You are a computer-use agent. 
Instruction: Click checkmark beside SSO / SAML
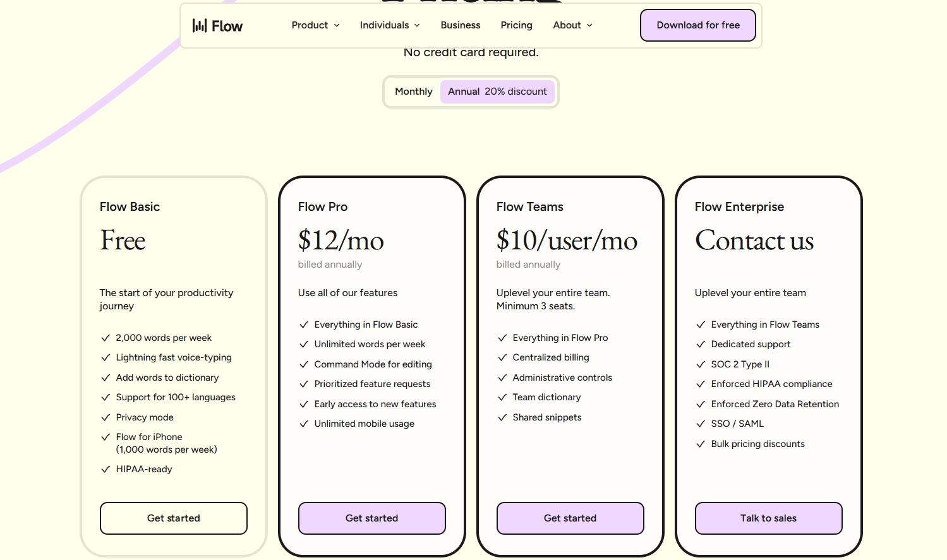(x=701, y=424)
